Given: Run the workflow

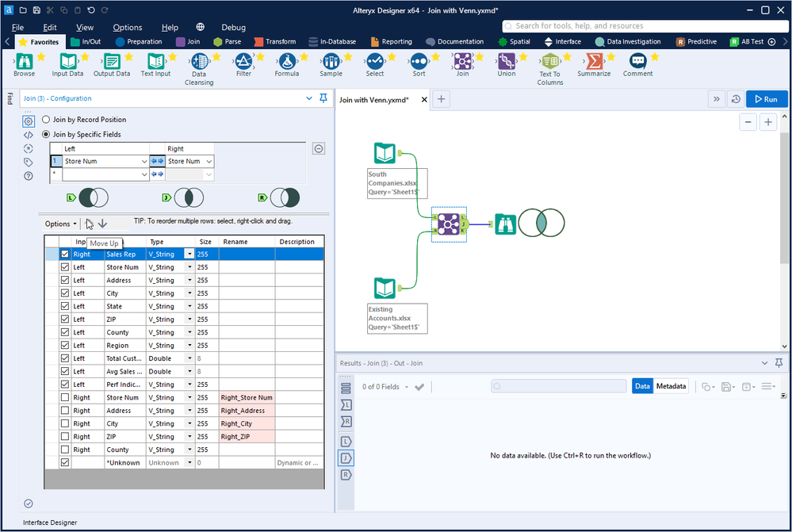Looking at the screenshot, I should [767, 99].
